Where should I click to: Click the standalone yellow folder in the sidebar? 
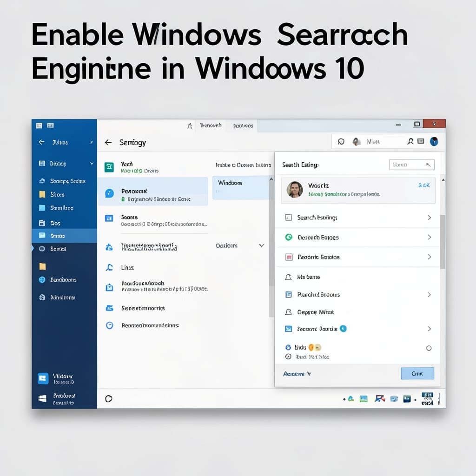[x=42, y=266]
